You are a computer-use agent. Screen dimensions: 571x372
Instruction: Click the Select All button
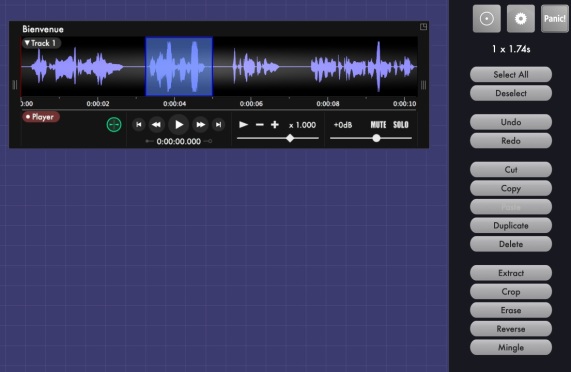[x=511, y=75]
